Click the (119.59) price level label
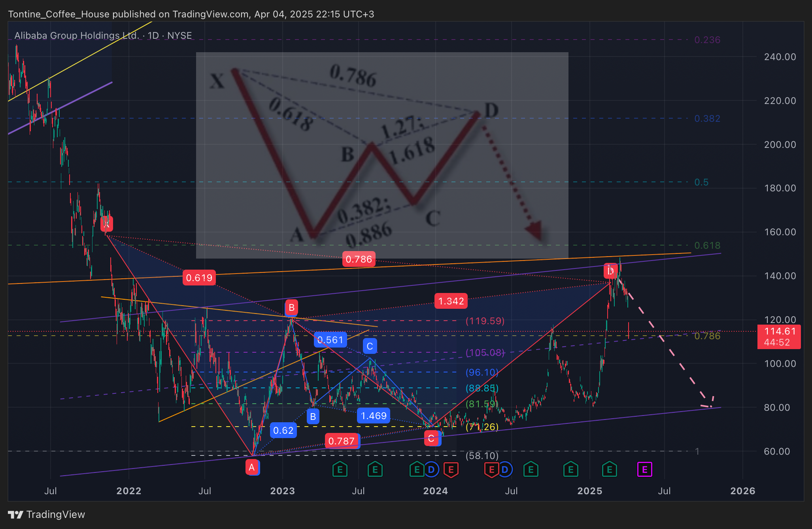 pos(485,321)
